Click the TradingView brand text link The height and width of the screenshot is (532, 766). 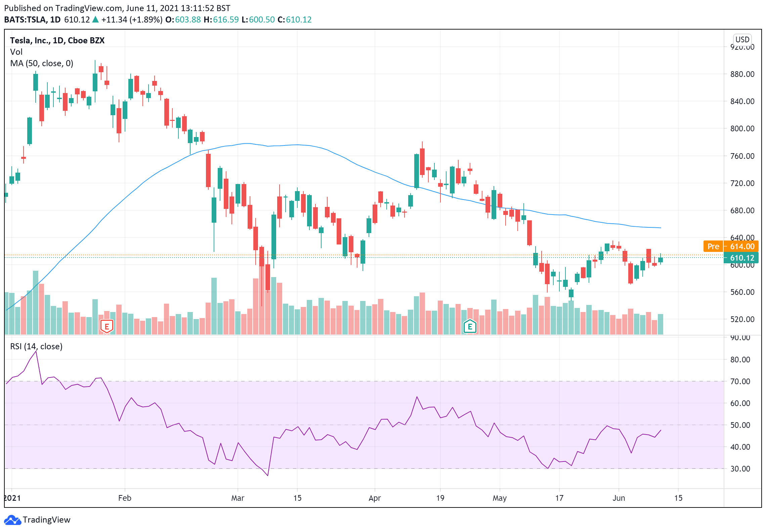point(47,520)
